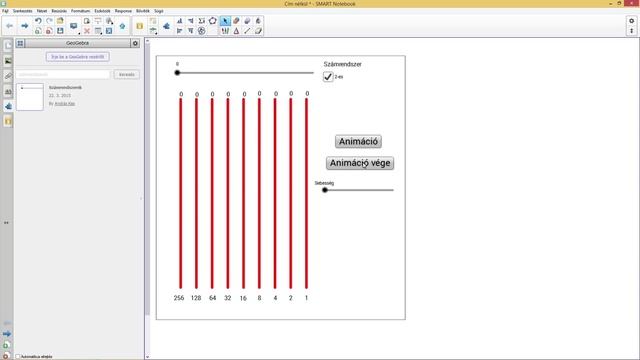Select the arrow pointer tool
This screenshot has width=640, height=360.
click(225, 21)
